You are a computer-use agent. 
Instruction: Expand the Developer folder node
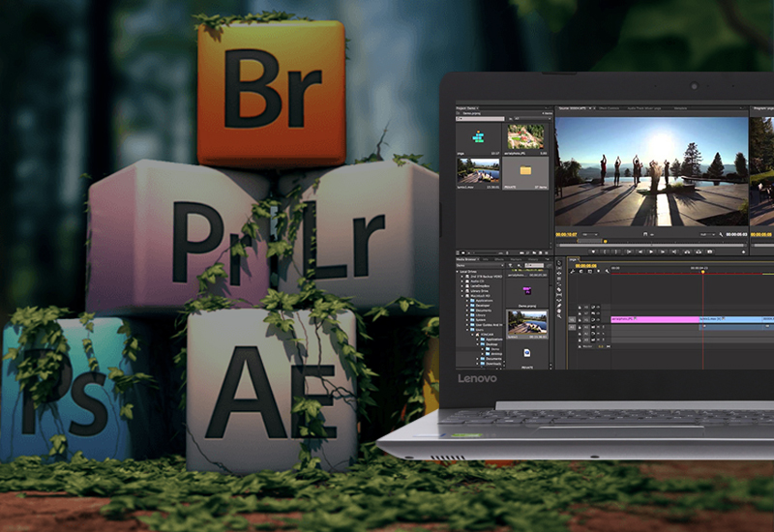[467, 306]
